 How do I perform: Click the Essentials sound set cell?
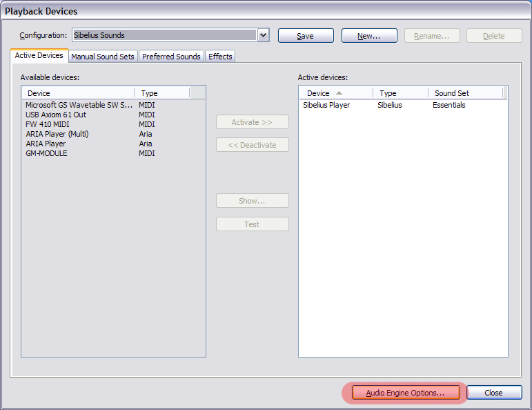(449, 105)
